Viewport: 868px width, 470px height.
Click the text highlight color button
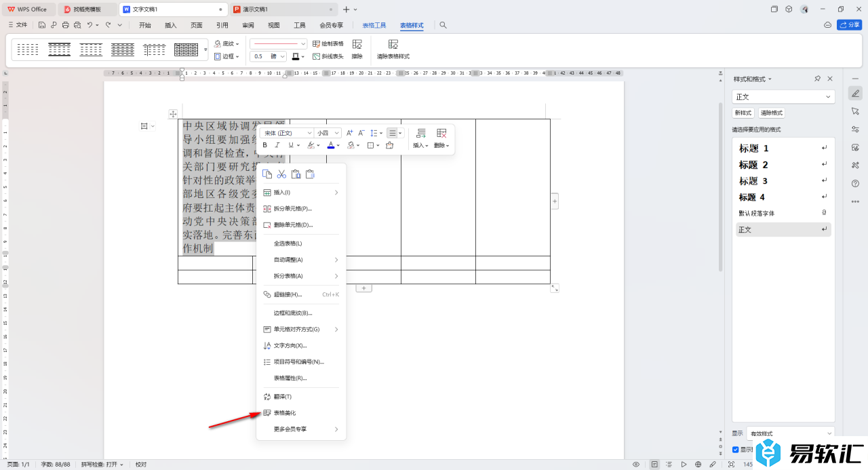click(312, 145)
